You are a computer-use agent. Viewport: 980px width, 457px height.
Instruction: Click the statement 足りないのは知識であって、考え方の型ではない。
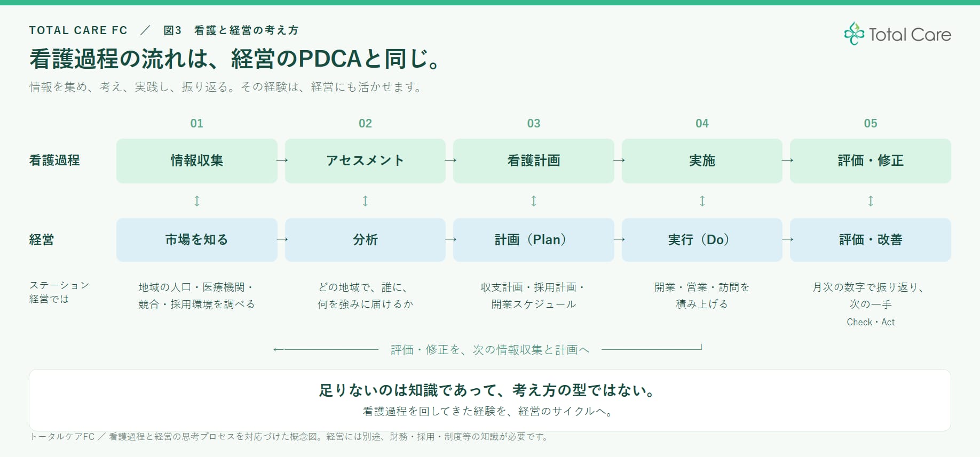click(x=487, y=391)
